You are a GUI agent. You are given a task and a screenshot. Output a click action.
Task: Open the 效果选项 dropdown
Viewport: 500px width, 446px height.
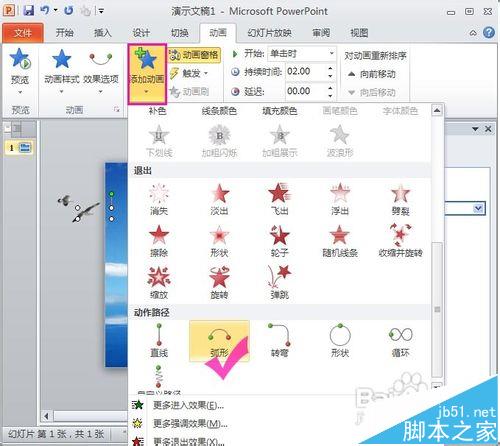pyautogui.click(x=101, y=71)
